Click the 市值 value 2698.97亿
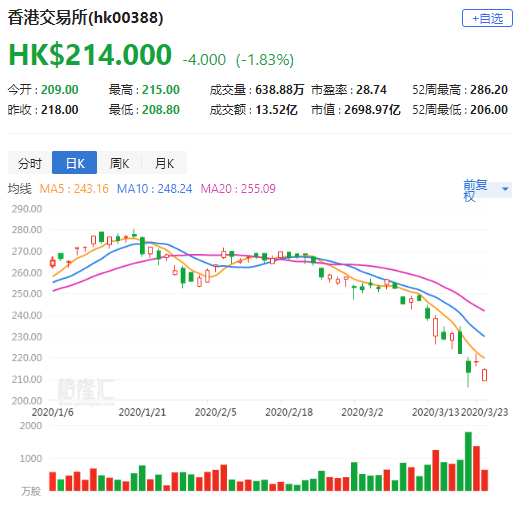 point(372,110)
